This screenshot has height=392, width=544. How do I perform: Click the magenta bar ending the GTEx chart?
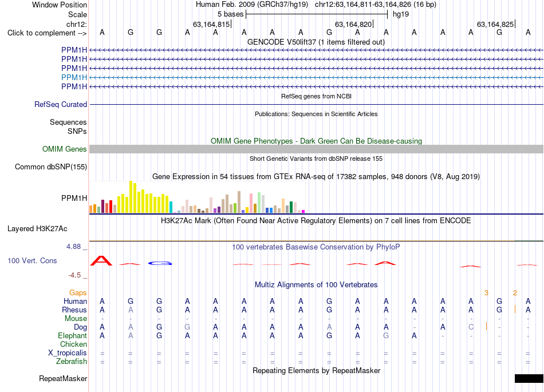pos(303,211)
